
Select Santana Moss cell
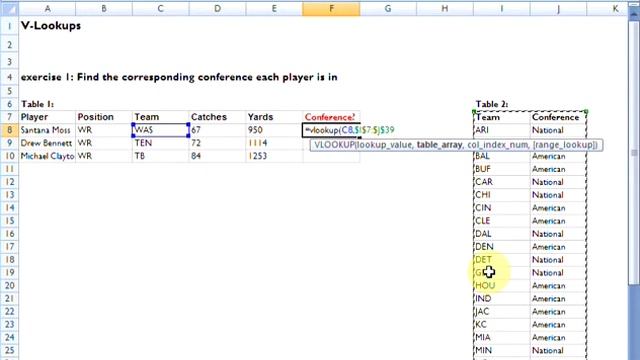pyautogui.click(x=47, y=130)
